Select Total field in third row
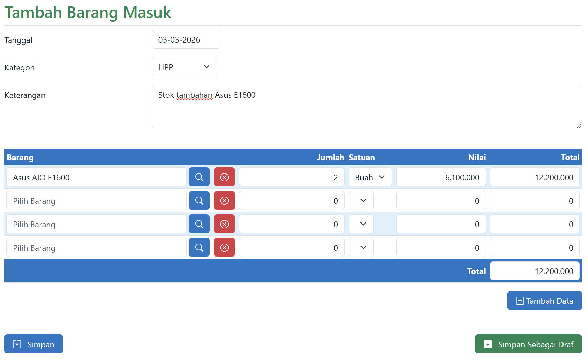The height and width of the screenshot is (364, 588). tap(535, 224)
